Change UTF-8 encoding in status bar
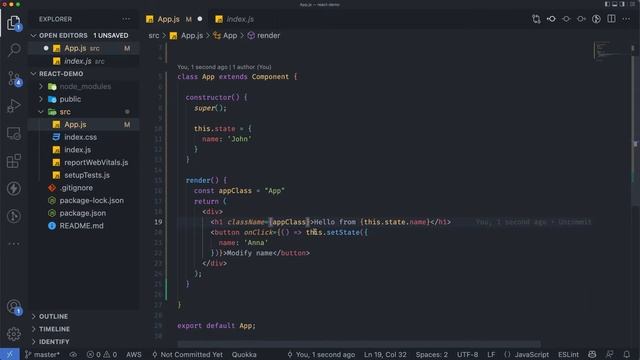The height and width of the screenshot is (360, 640). [467, 355]
